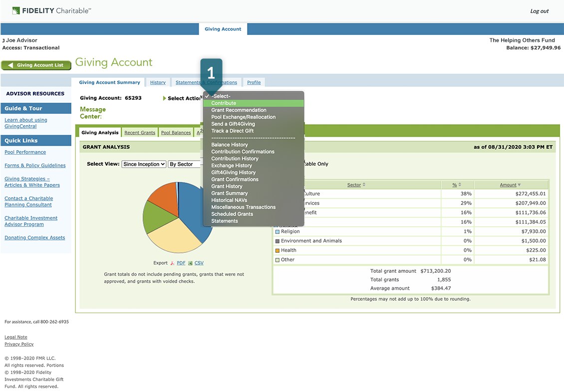Viewport: 564px width, 392px height.
Task: Open the Since Inception view dropdown
Action: pos(144,164)
